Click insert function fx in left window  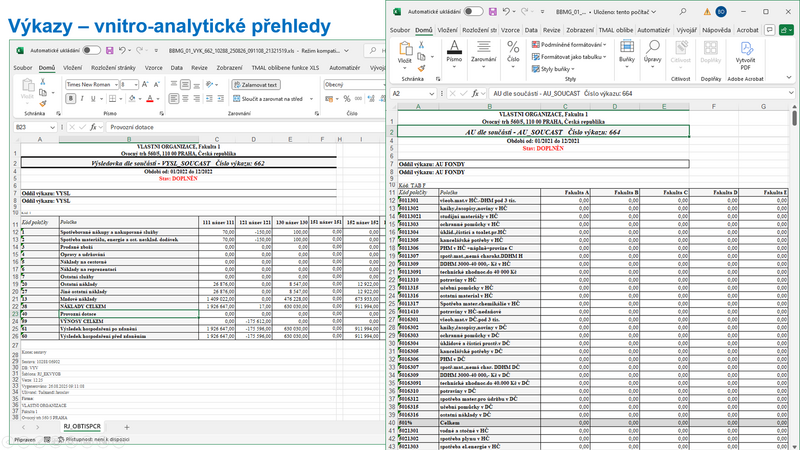pos(93,127)
